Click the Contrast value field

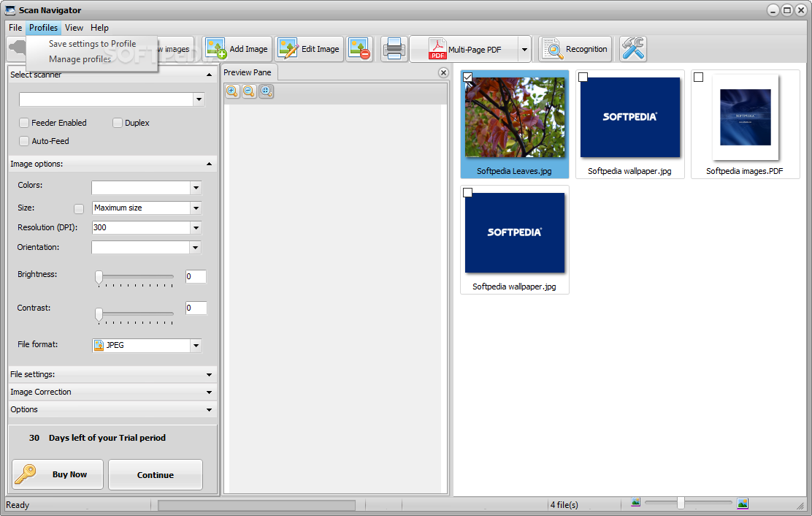196,308
